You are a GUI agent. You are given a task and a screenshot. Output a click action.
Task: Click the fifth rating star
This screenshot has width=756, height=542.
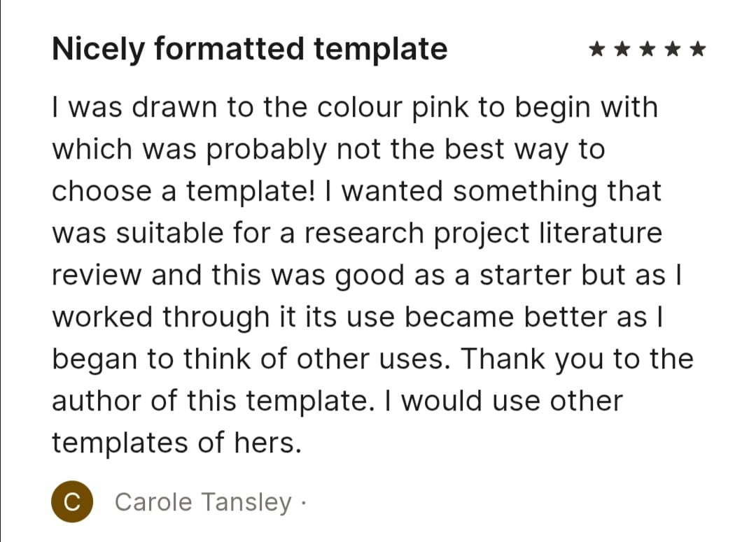[x=698, y=49]
